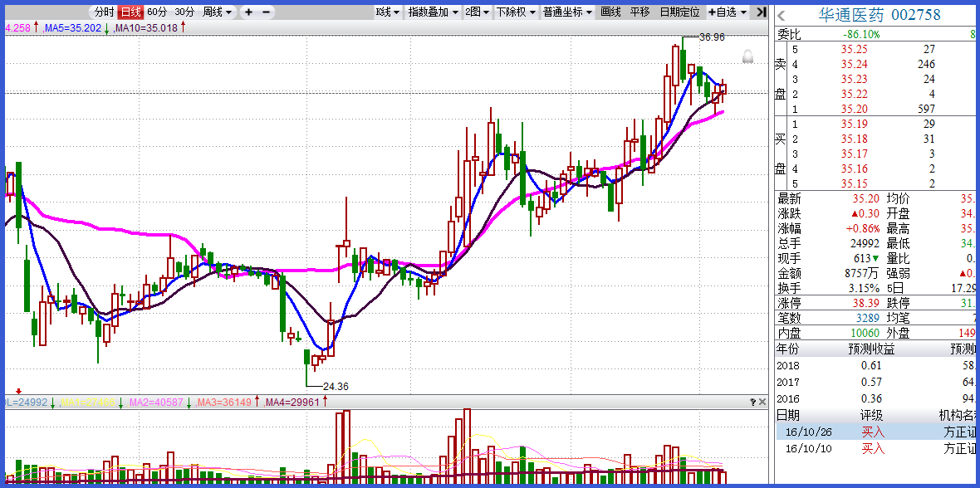The height and width of the screenshot is (488, 980).
Task: Zoom in chart with the plus button
Action: click(x=249, y=12)
